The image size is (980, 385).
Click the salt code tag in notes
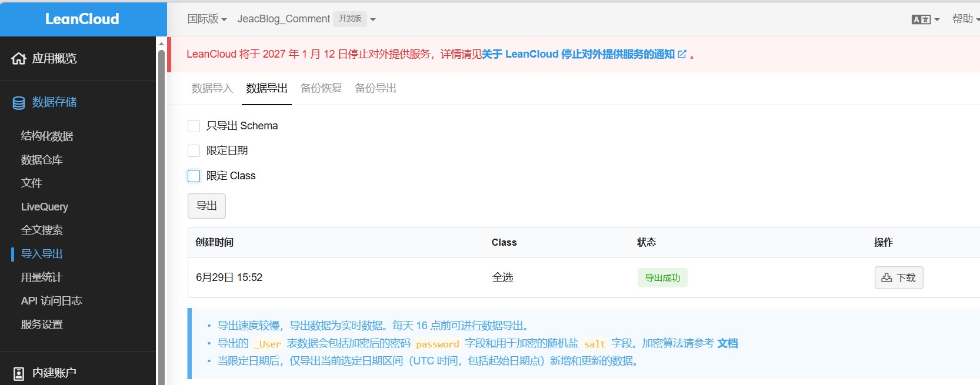coord(595,344)
